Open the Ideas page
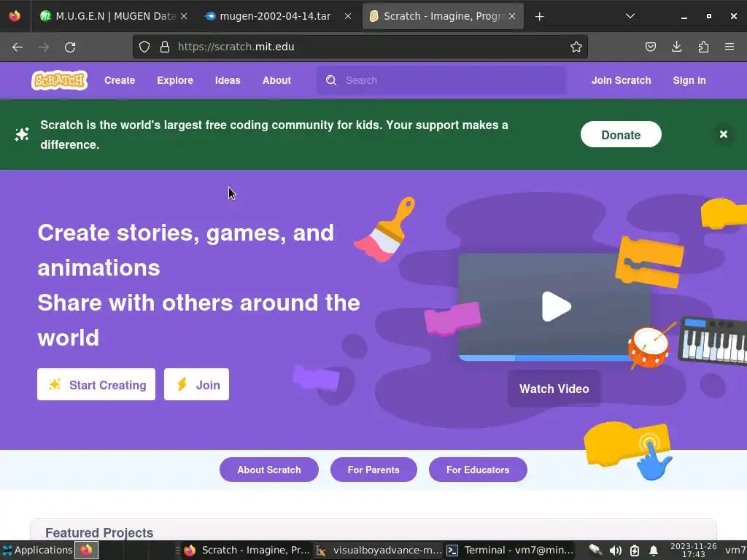The image size is (747, 560). point(228,80)
